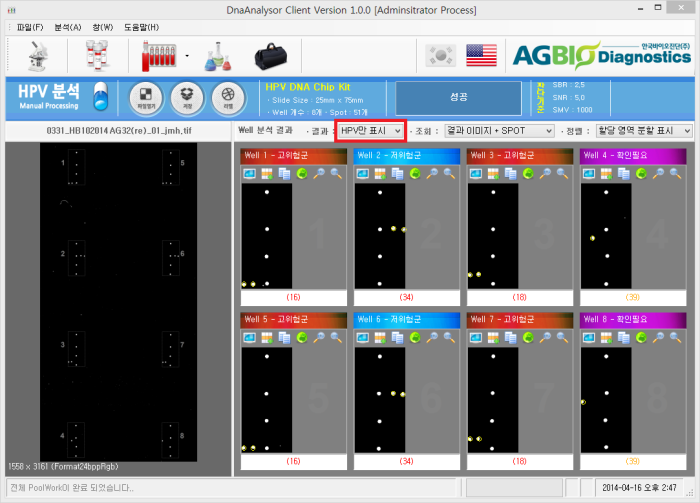Select the Well 4 - 확인필요 header

coord(633,156)
